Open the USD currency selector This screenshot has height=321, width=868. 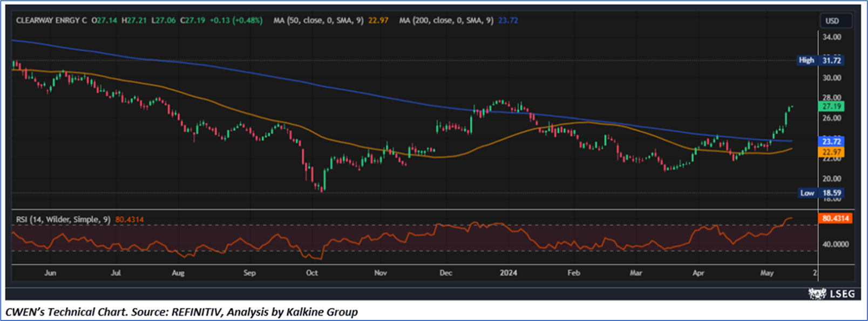click(x=836, y=21)
